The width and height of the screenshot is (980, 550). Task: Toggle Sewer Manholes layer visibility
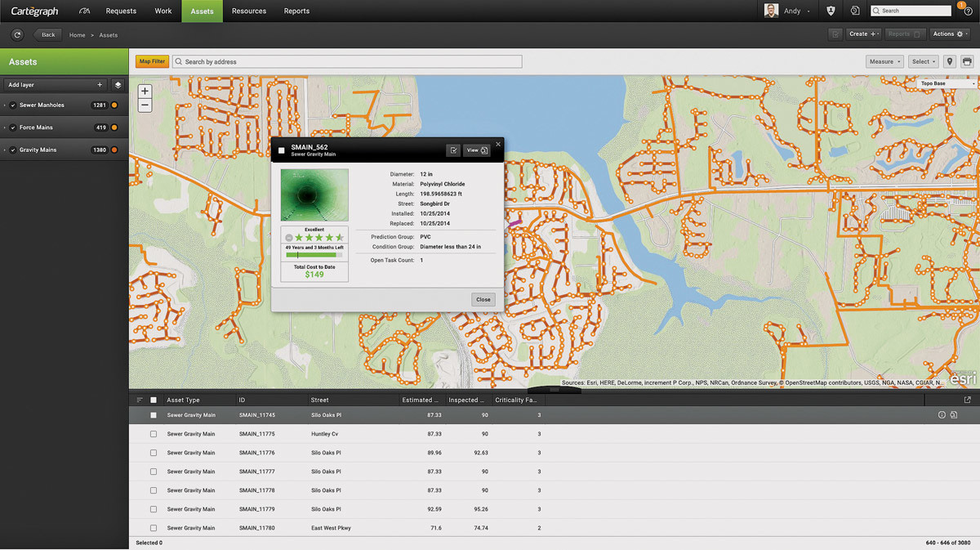coord(13,105)
